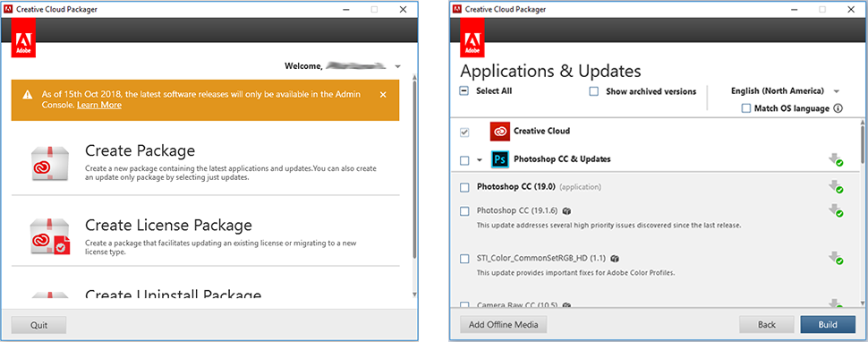The width and height of the screenshot is (868, 342).
Task: Click the warning triangle icon in banner
Action: tap(28, 95)
